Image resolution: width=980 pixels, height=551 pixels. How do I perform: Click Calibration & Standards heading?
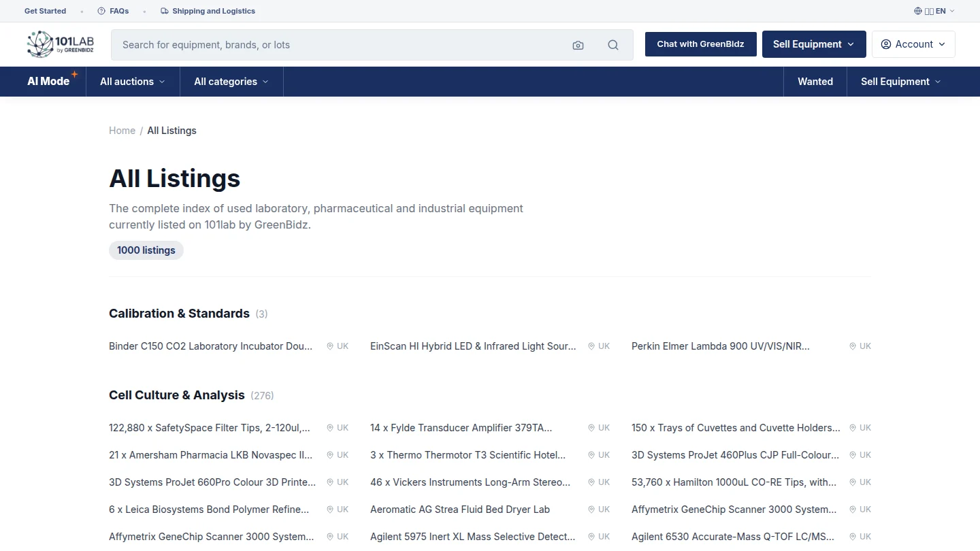pos(179,314)
